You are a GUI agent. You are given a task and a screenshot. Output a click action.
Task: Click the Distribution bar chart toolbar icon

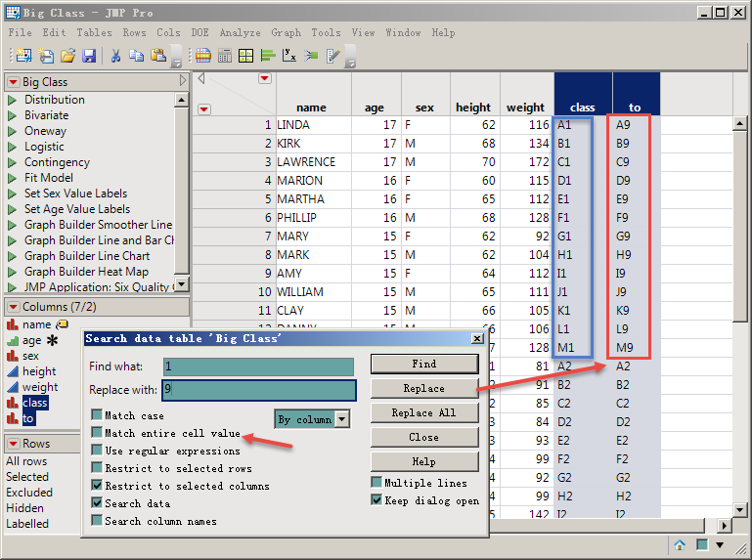click(267, 56)
